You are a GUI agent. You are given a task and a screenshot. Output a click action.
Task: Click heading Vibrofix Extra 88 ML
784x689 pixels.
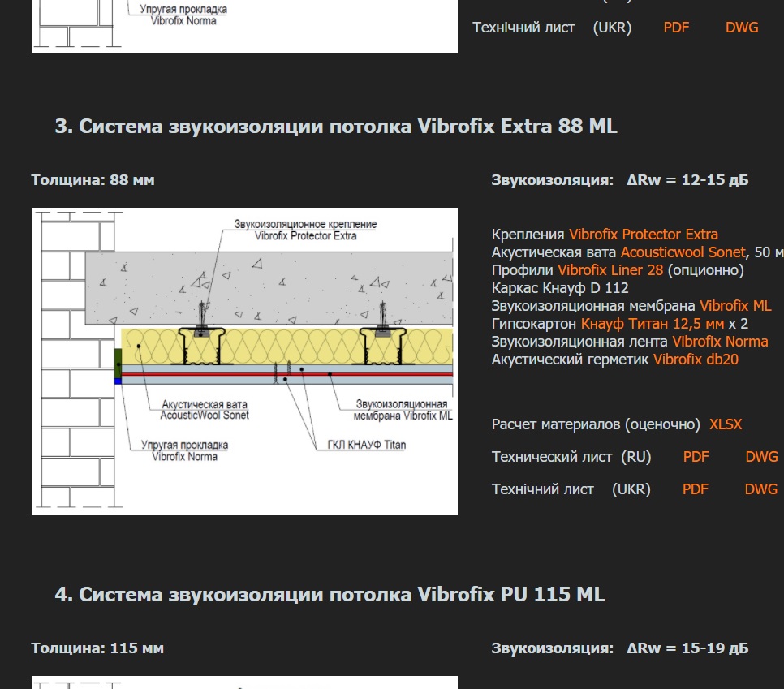[336, 127]
